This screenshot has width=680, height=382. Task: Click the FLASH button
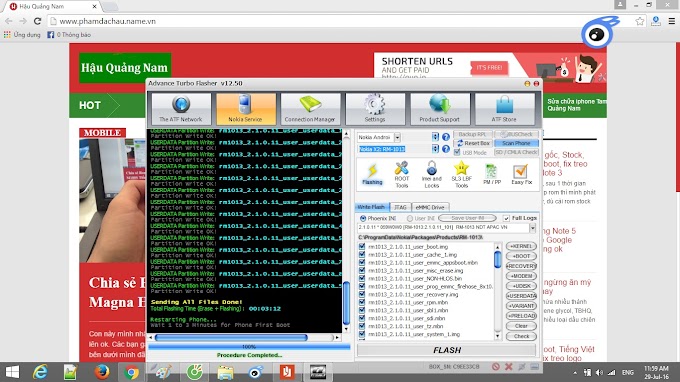447,350
